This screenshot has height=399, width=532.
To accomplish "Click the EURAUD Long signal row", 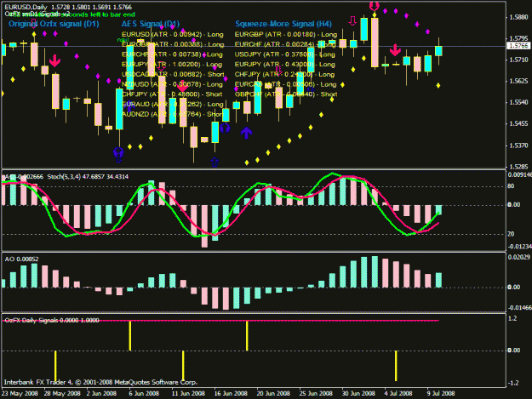I will coord(172,104).
